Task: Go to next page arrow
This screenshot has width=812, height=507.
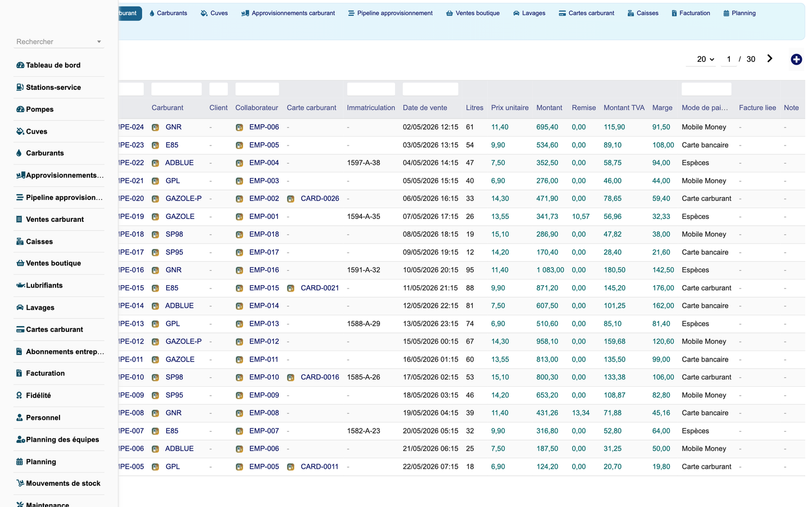Action: click(x=770, y=59)
